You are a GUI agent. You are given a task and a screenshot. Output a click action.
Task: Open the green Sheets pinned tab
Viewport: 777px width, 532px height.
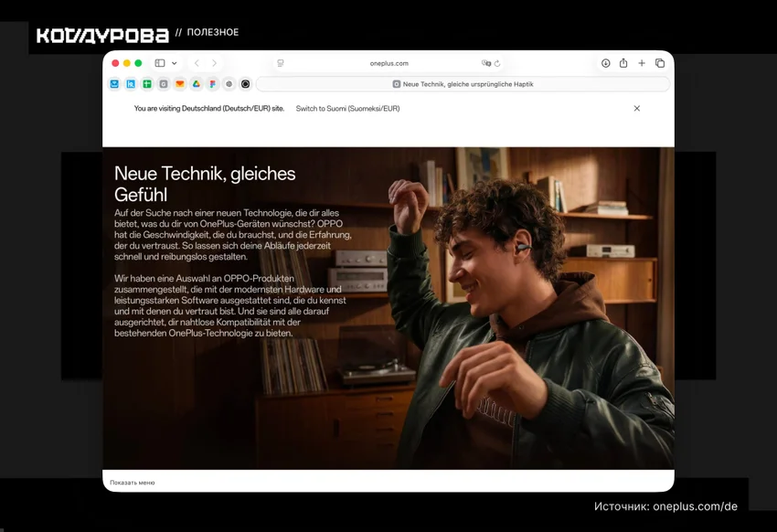147,84
